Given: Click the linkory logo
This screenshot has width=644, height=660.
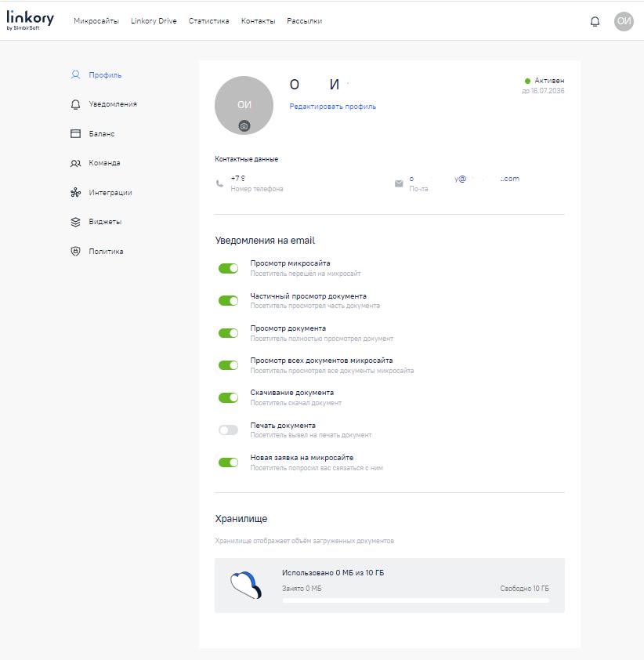Looking at the screenshot, I should pyautogui.click(x=30, y=20).
